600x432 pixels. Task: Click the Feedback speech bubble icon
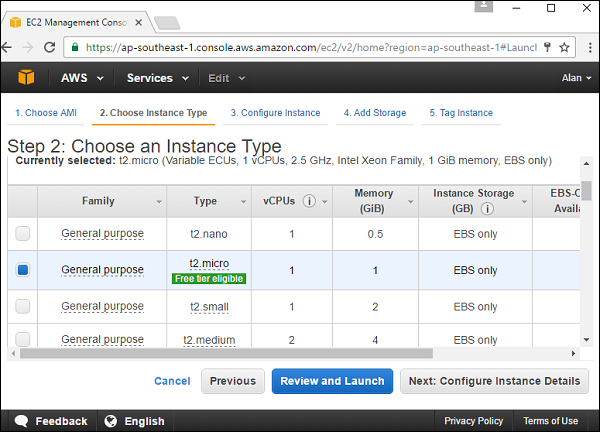coord(21,421)
